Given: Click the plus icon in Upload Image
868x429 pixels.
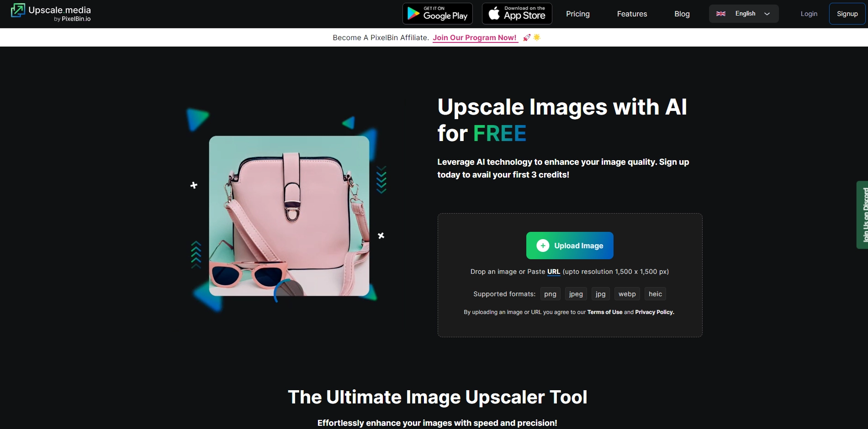Looking at the screenshot, I should tap(543, 246).
